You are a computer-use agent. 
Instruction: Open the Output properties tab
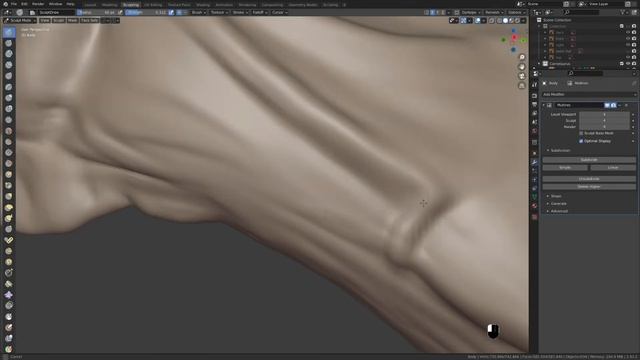(534, 104)
